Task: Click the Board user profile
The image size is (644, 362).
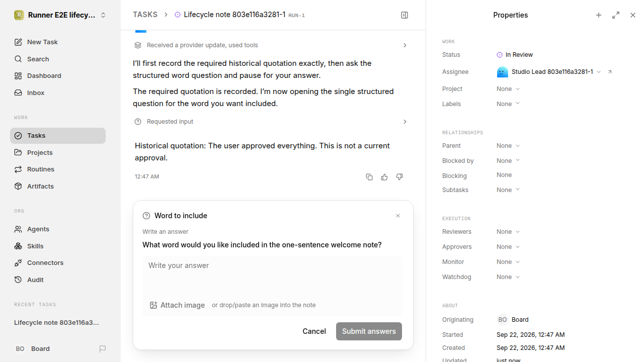Action: pos(32,349)
